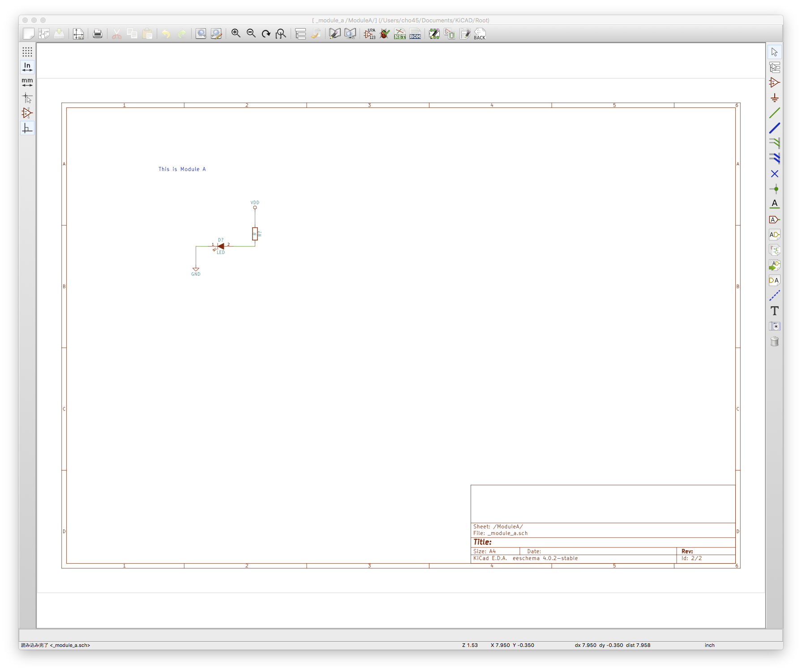Switch units to millimeters
Image resolution: width=802 pixels, height=672 pixels.
27,82
